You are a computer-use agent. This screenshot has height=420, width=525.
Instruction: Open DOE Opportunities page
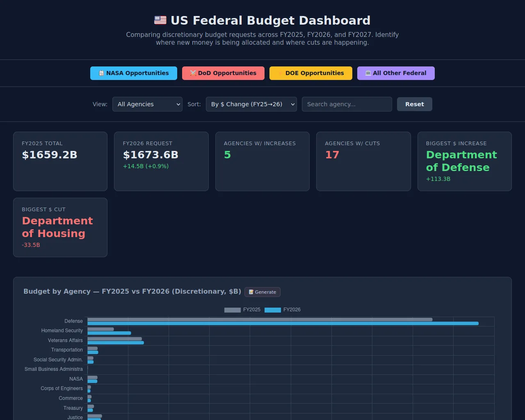pyautogui.click(x=311, y=73)
